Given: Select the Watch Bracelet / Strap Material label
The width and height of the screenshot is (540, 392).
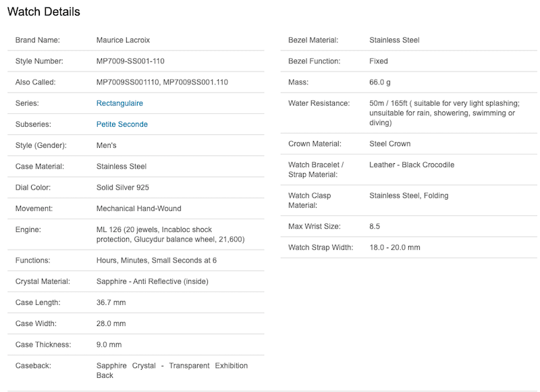Looking at the screenshot, I should (x=316, y=169).
